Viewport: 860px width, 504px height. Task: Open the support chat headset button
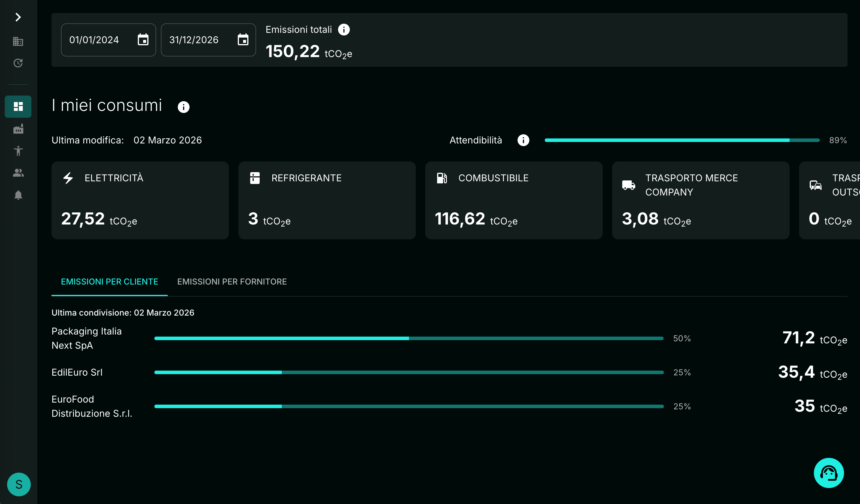829,473
